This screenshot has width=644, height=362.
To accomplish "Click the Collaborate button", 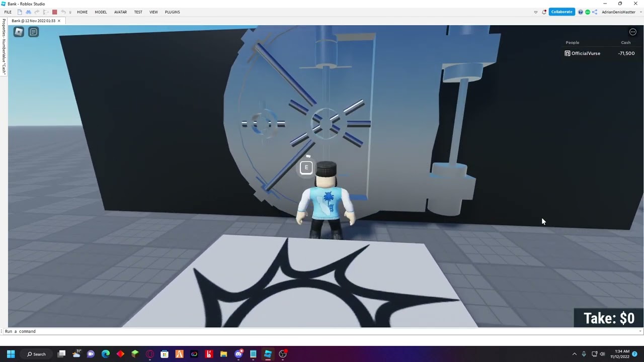I will pos(561,12).
